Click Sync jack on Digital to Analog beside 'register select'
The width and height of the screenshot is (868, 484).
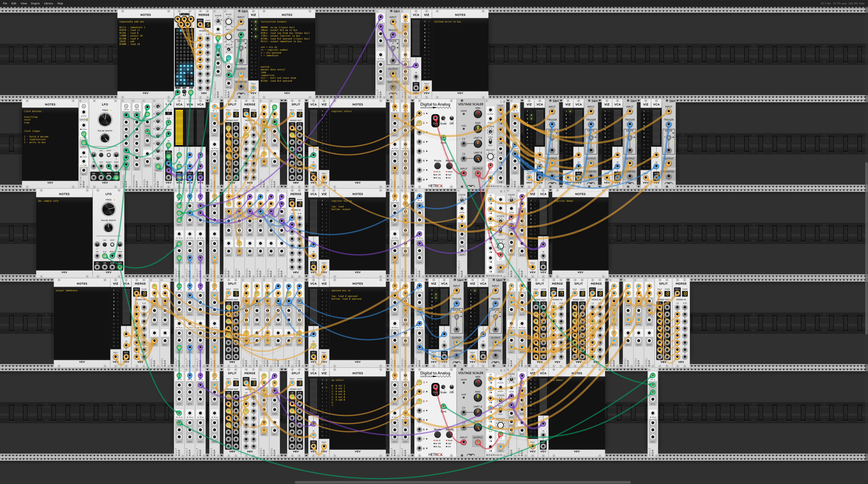pyautogui.click(x=443, y=138)
